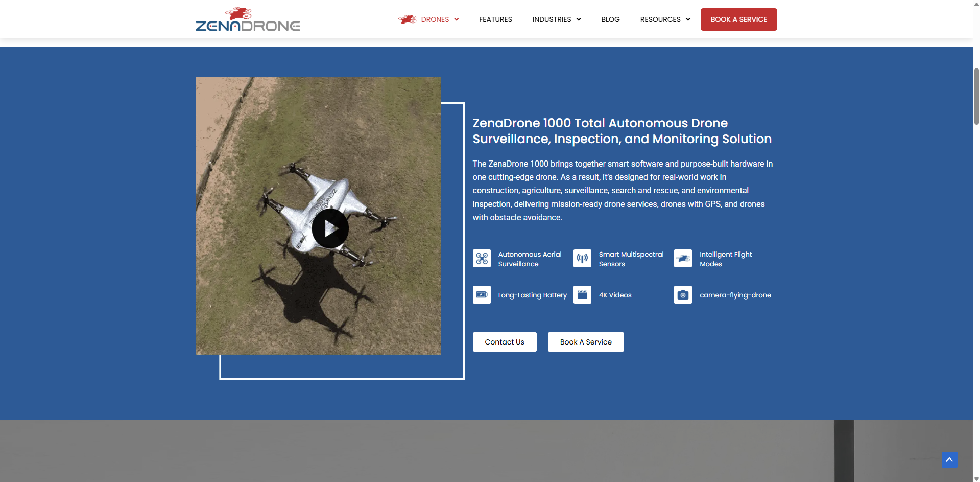The image size is (980, 482).
Task: Click the red drone icon beside DRONES
Action: 408,19
